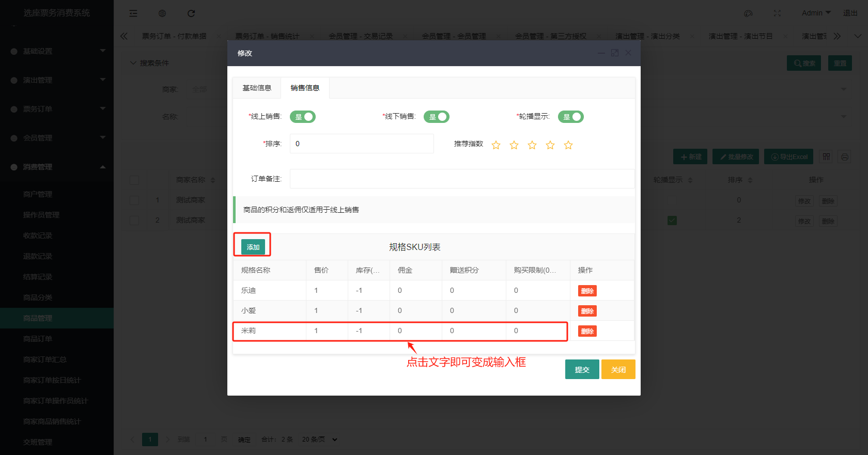Click the 提交 button
Screen dimensions: 868x455
tap(582, 369)
